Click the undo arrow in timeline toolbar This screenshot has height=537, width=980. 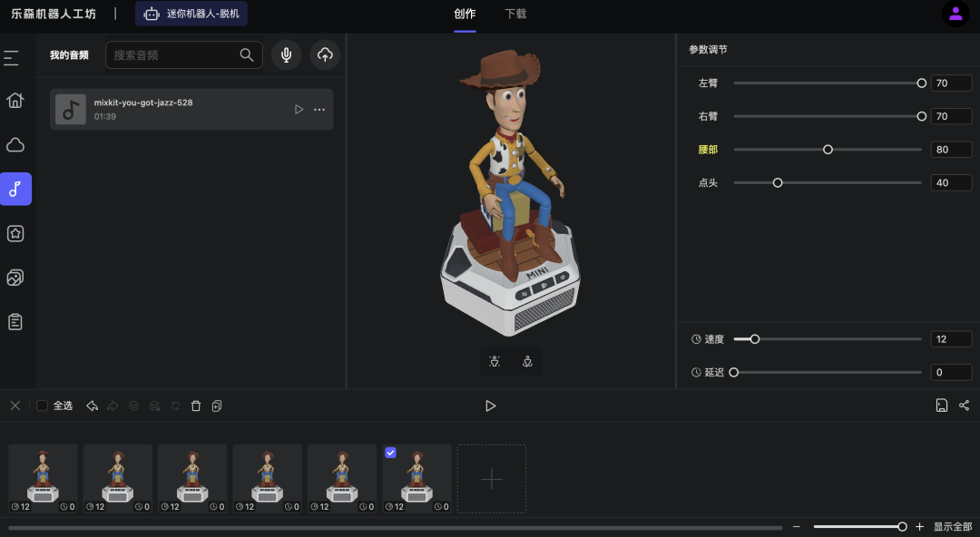pos(92,406)
